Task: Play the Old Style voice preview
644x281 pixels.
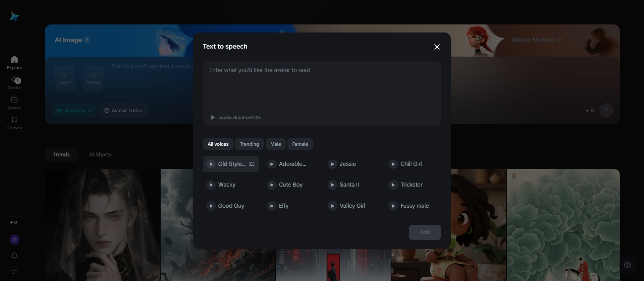Action: pyautogui.click(x=211, y=164)
